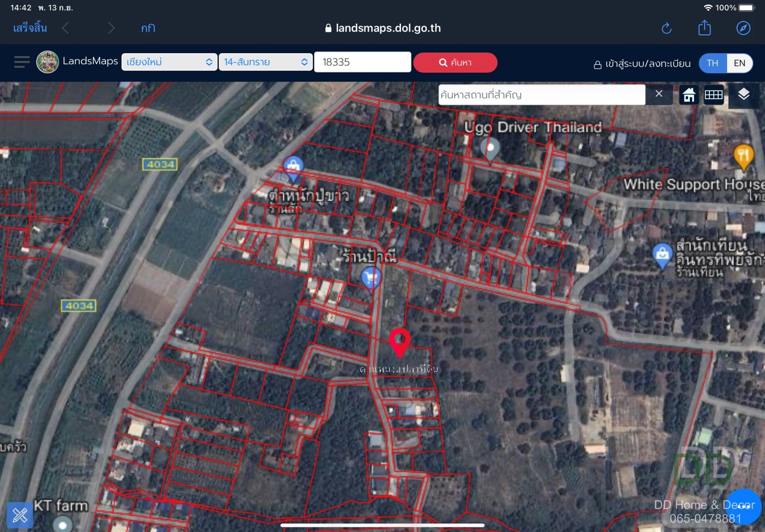Clear the place search with X
Viewport: 765px width, 532px height.
(x=659, y=94)
